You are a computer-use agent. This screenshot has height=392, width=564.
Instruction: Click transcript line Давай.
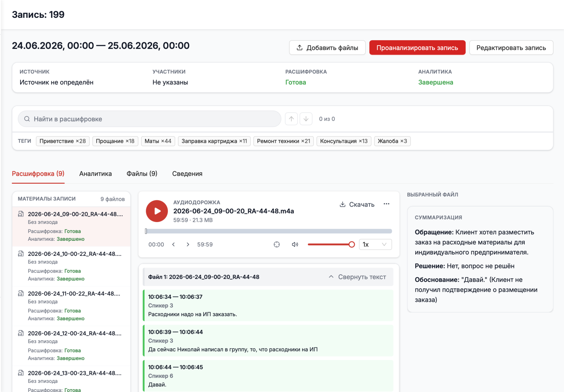click(157, 385)
